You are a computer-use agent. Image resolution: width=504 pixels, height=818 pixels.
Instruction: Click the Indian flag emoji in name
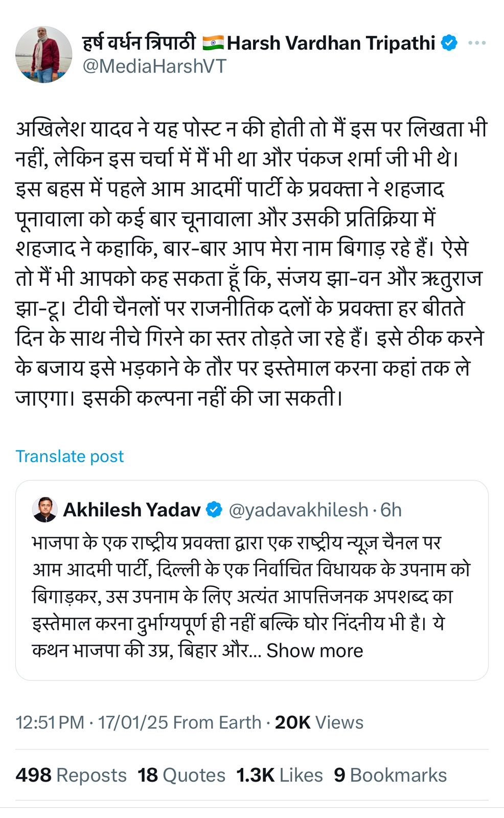tap(213, 43)
